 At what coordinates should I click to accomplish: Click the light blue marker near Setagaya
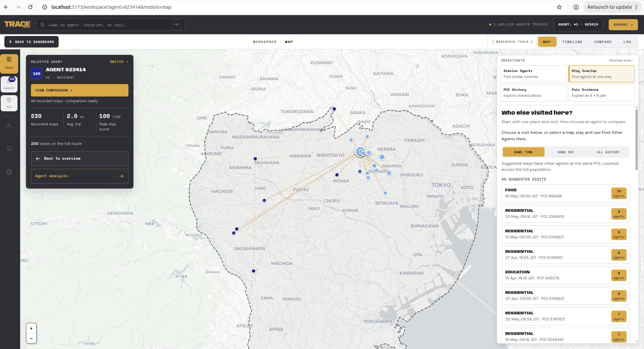click(x=385, y=193)
